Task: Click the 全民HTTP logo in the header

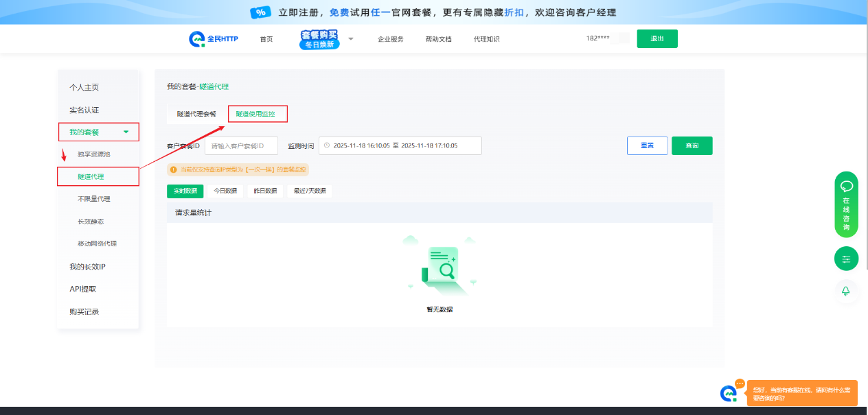Action: tap(214, 39)
